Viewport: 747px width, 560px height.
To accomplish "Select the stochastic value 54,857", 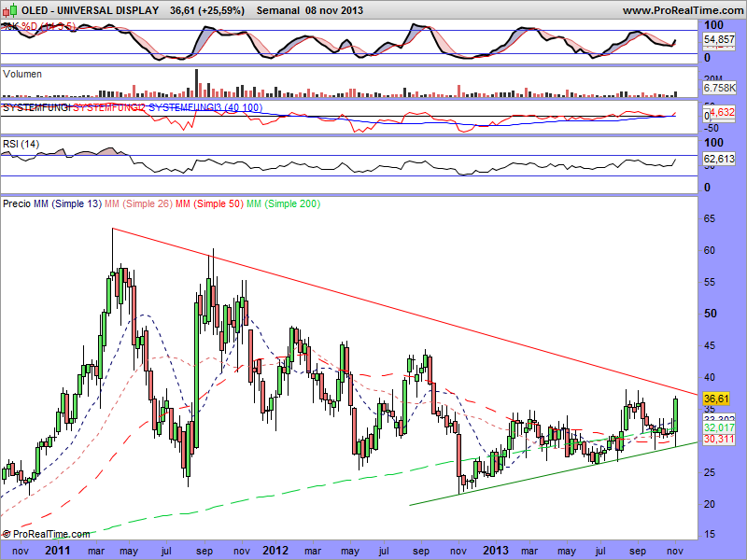I will 719,39.
